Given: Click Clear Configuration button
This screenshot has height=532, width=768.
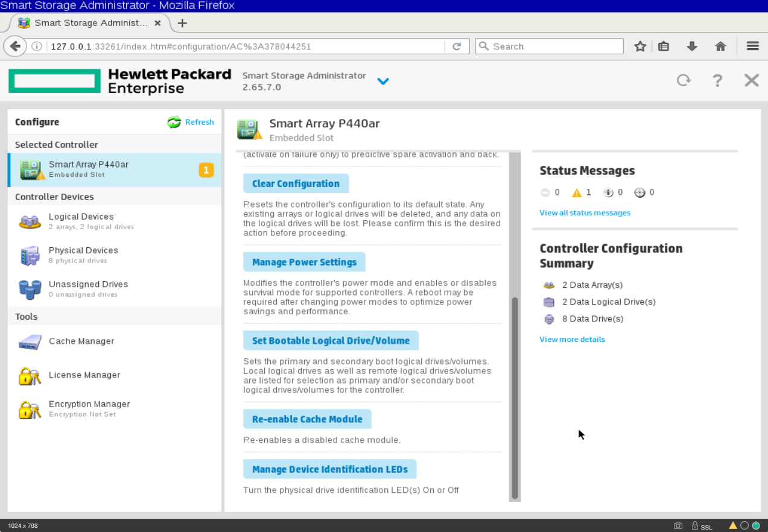Looking at the screenshot, I should pos(296,183).
